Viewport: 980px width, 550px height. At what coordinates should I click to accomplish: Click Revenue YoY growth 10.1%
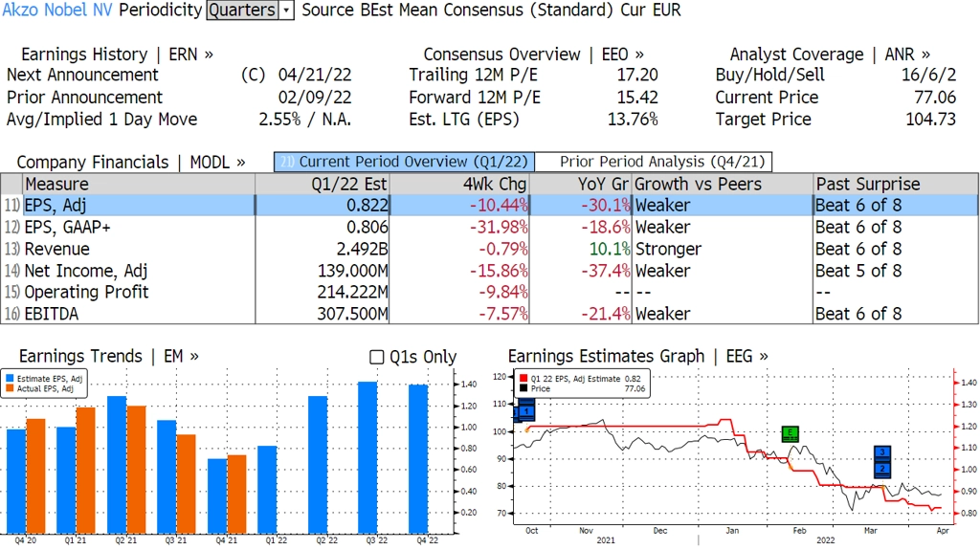[610, 249]
